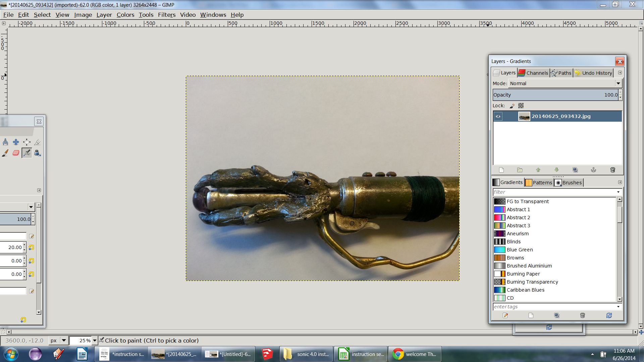Refresh the gradients list
Image resolution: width=644 pixels, height=362 pixels.
click(609, 315)
